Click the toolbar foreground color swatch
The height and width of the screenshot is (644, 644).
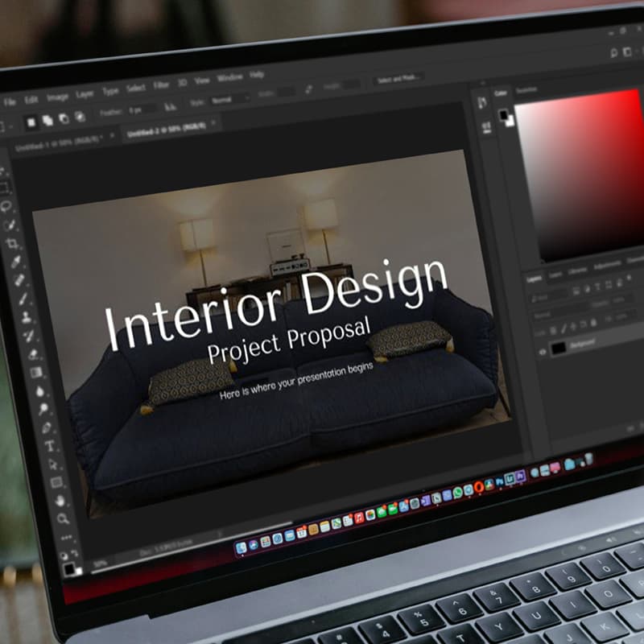69,569
